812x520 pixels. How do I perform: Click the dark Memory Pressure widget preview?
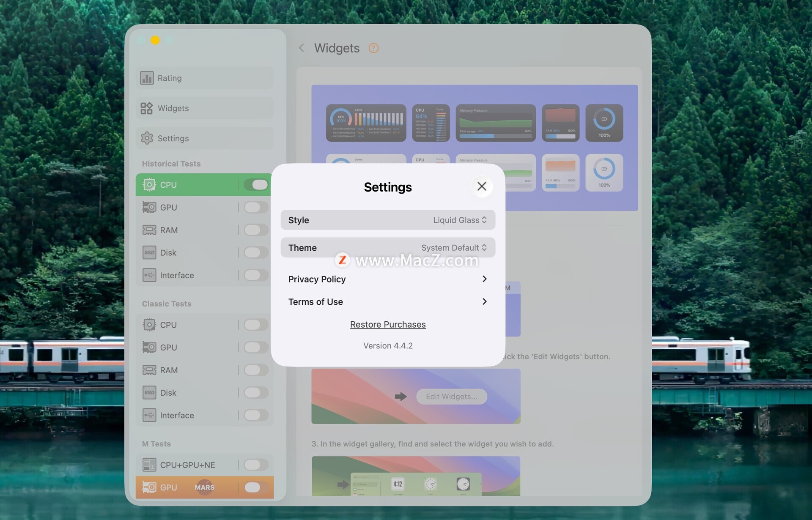click(496, 123)
